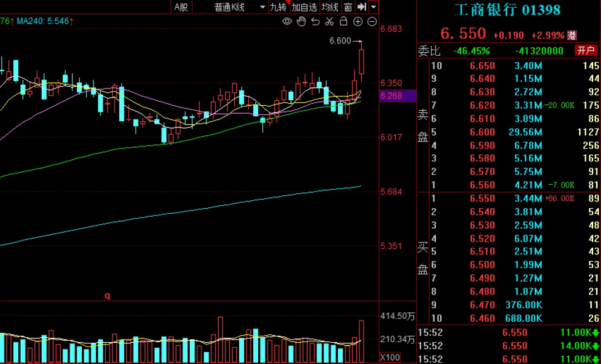Image resolution: width=601 pixels, height=364 pixels.
Task: Expand the toolbar overflow dropdown arrow
Action: coord(373,7)
